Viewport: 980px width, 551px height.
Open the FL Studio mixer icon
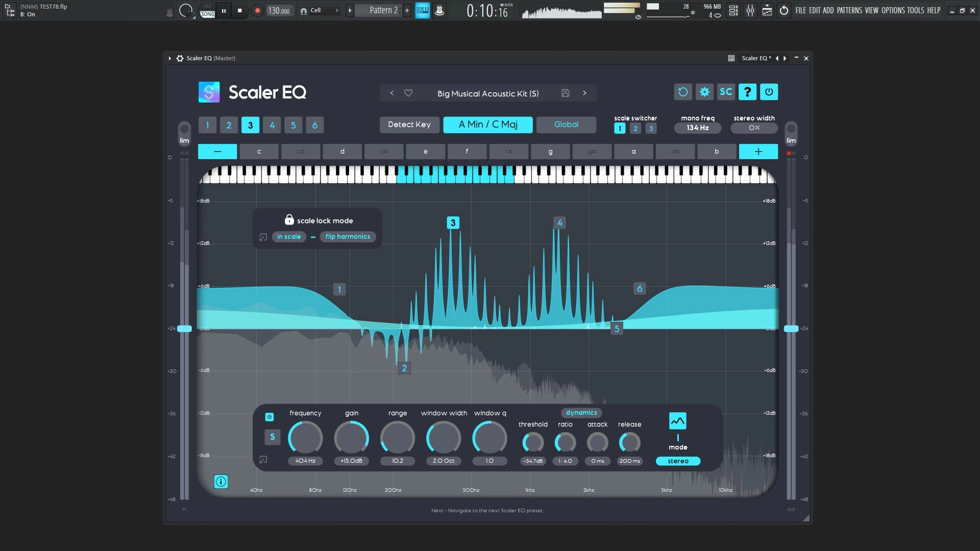[x=750, y=10]
